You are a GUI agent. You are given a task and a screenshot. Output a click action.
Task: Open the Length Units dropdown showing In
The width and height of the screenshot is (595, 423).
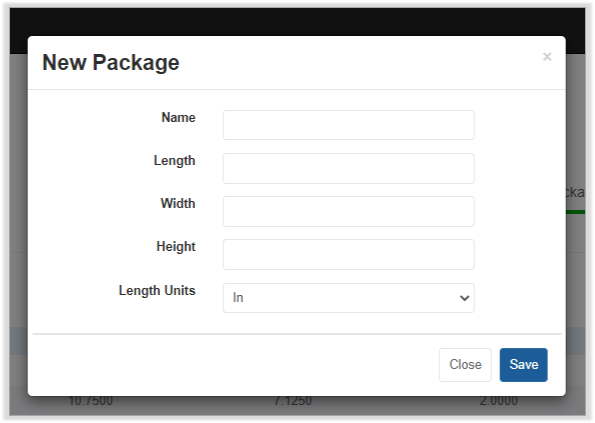(x=348, y=298)
